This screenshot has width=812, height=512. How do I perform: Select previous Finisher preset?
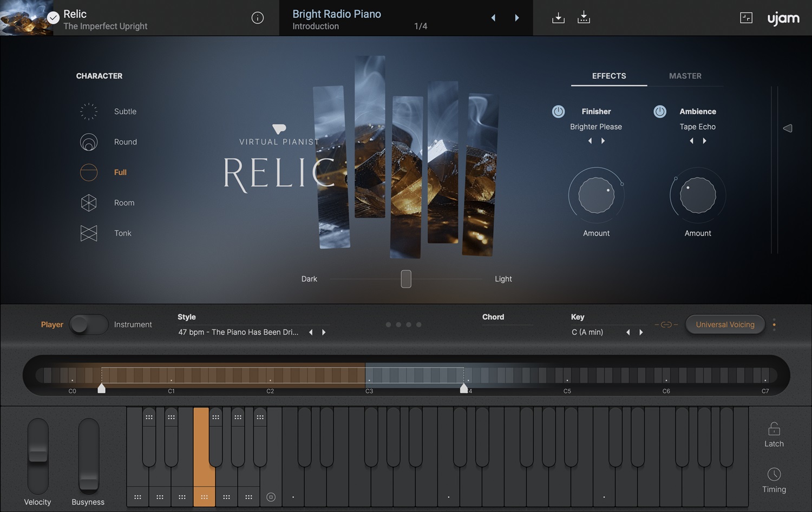(x=590, y=141)
